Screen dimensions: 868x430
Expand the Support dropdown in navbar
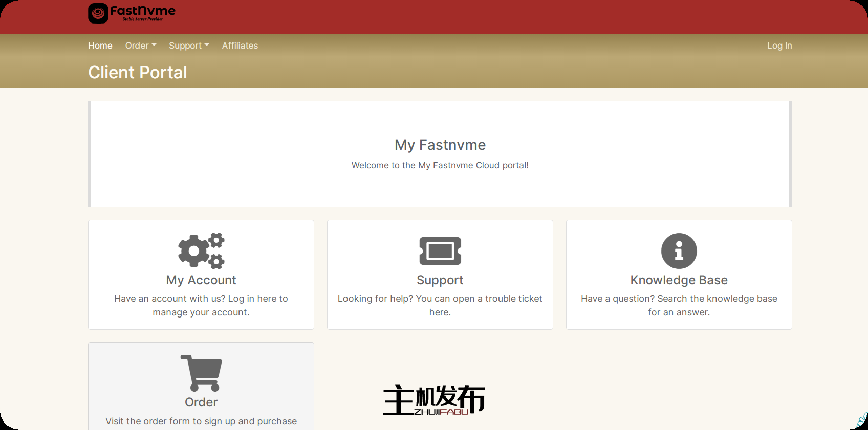pos(189,46)
